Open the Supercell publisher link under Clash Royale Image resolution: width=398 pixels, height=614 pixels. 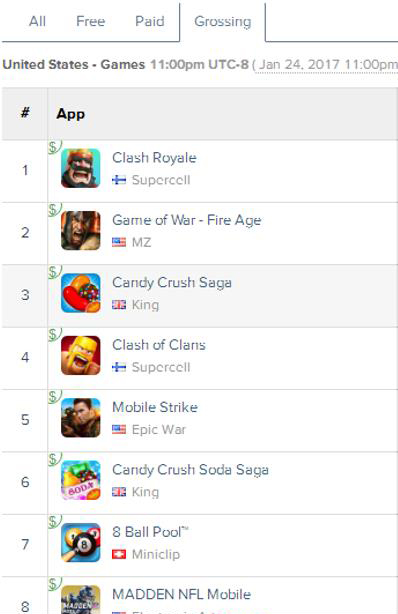click(x=161, y=180)
